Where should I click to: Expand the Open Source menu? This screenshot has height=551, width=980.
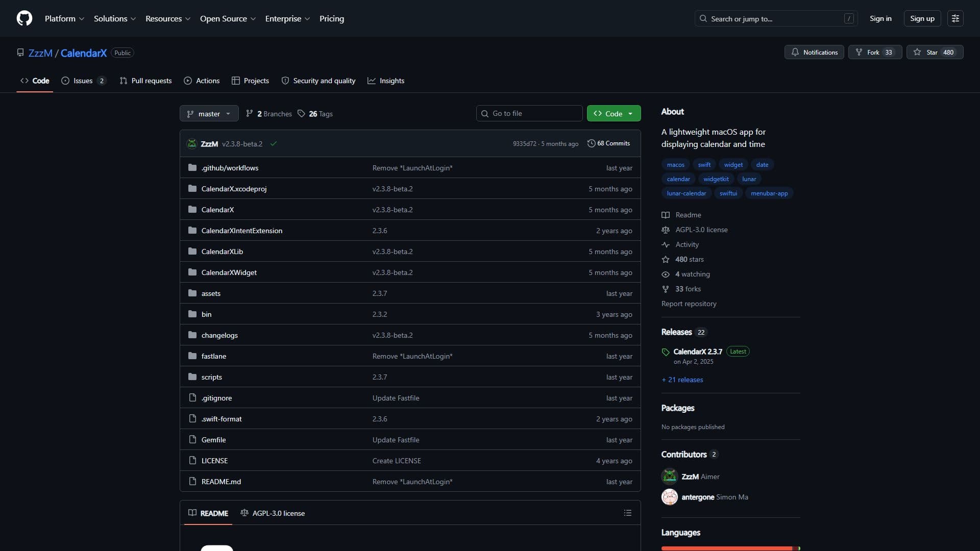coord(228,18)
